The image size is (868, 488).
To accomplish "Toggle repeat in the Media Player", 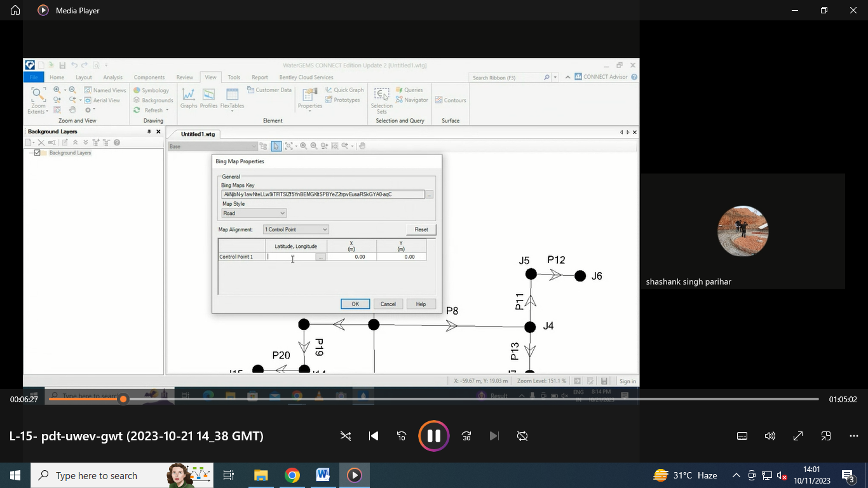I will tap(522, 436).
